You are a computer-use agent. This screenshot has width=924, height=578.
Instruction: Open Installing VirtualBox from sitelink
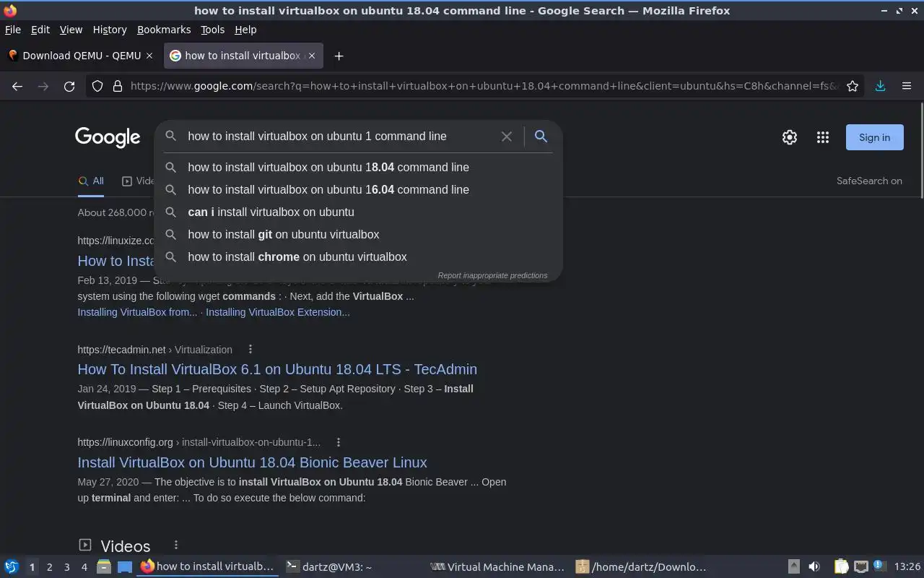tap(137, 312)
